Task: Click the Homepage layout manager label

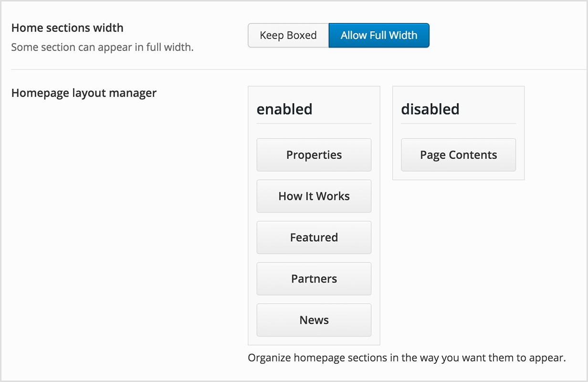Action: coord(84,93)
